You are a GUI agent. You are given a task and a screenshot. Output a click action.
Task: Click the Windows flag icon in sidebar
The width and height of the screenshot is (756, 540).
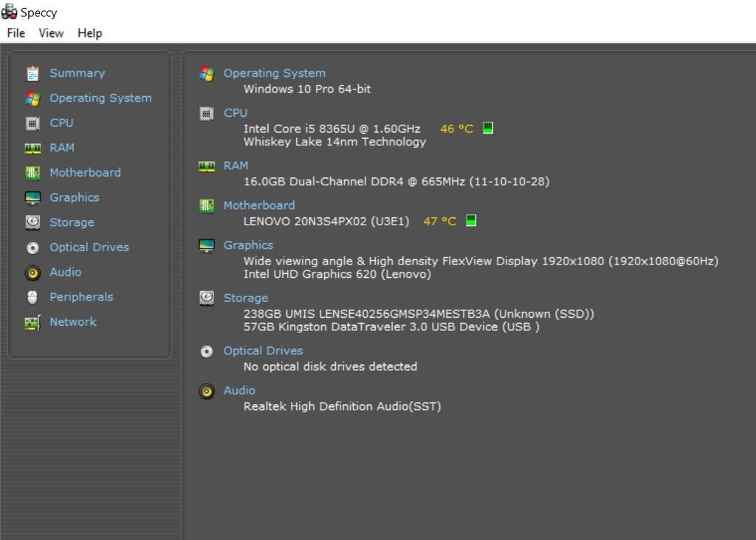[x=32, y=98]
